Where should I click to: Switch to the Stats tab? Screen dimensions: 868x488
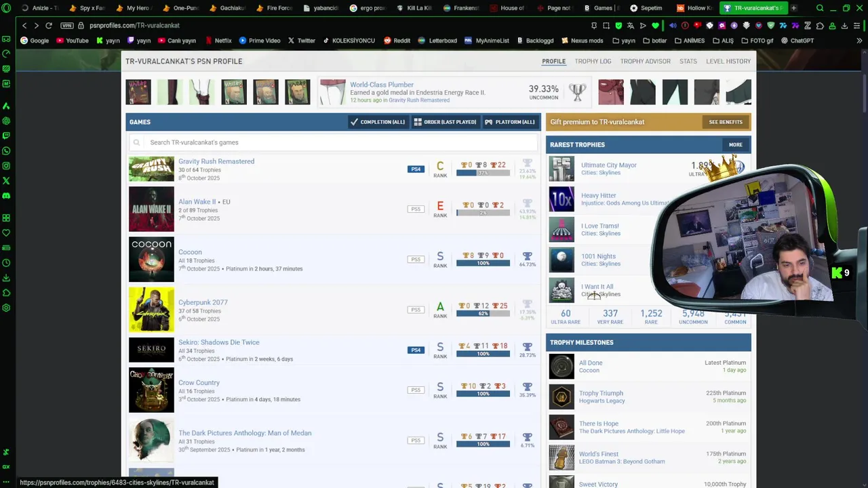(688, 61)
